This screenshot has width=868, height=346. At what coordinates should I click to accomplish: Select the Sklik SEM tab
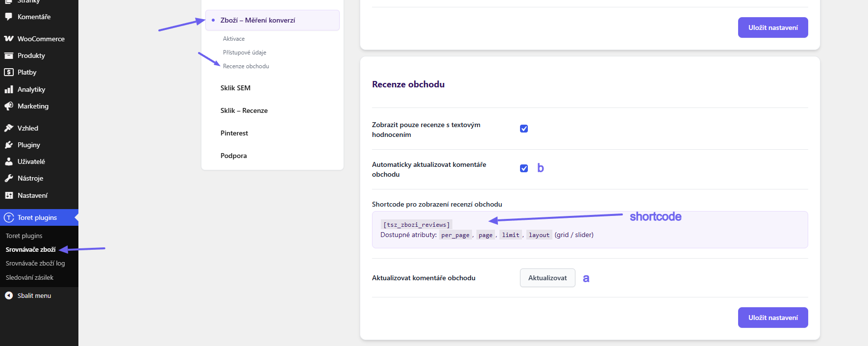(235, 88)
